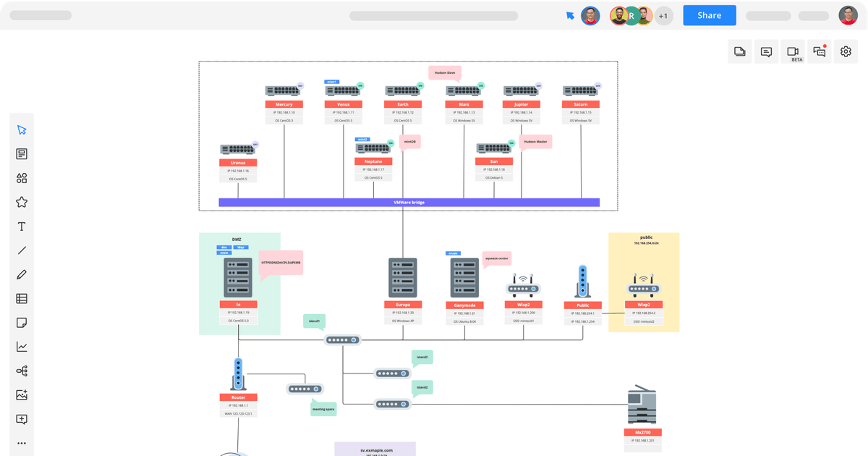Pick the pencil freehand drawing tool
868x456 pixels.
22,274
